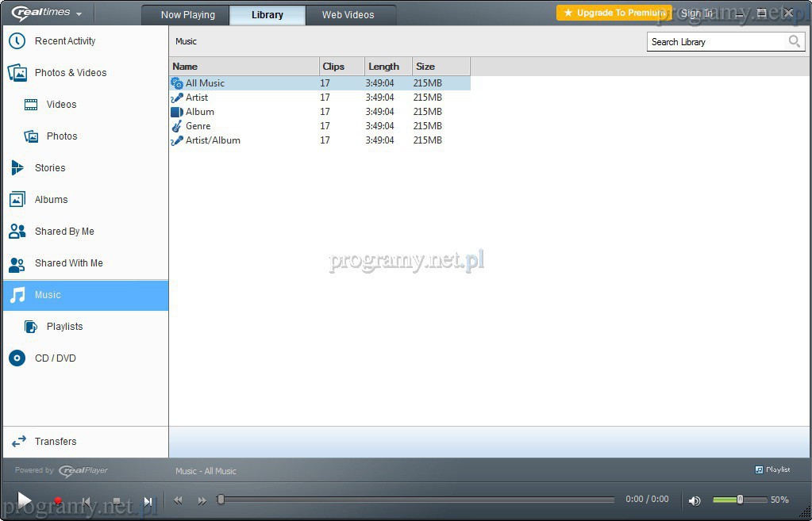Switch to the Now Playing tab
The height and width of the screenshot is (521, 812).
[x=187, y=15]
